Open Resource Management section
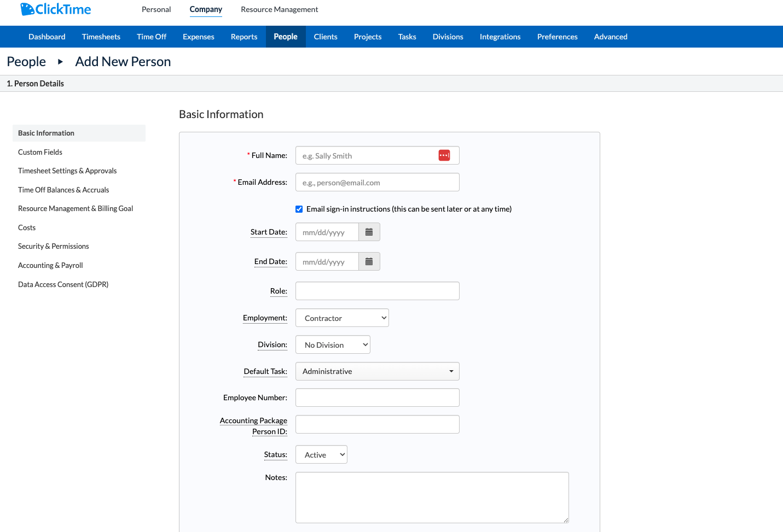The height and width of the screenshot is (532, 783). pyautogui.click(x=280, y=9)
